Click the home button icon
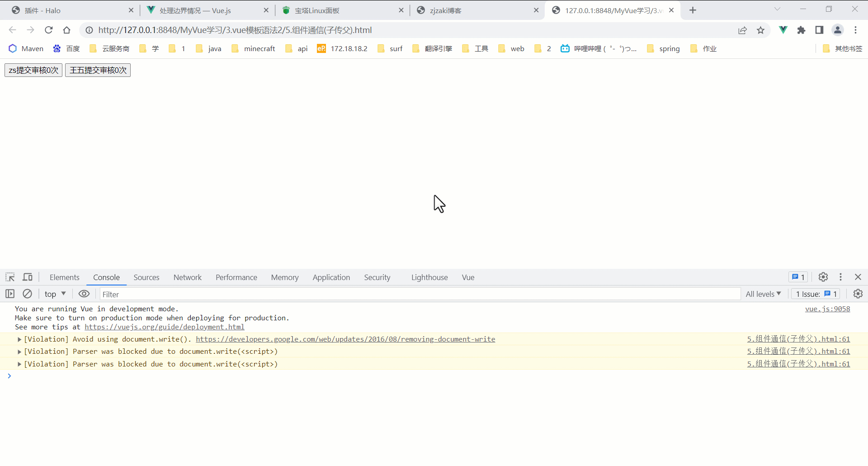This screenshot has width=868, height=466. coord(66,30)
